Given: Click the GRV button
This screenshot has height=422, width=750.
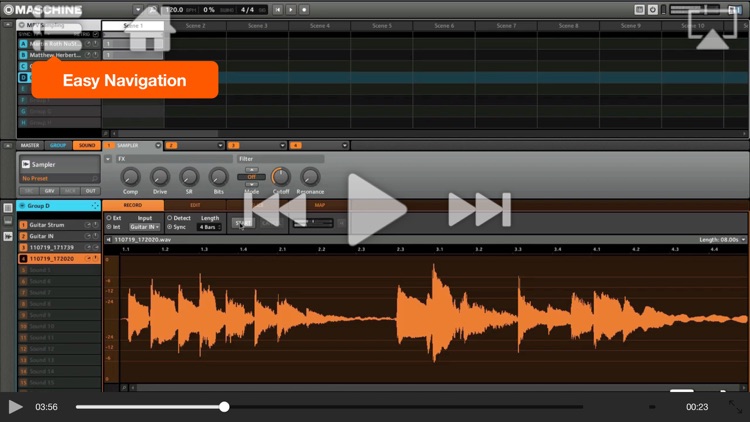Looking at the screenshot, I should pos(49,191).
